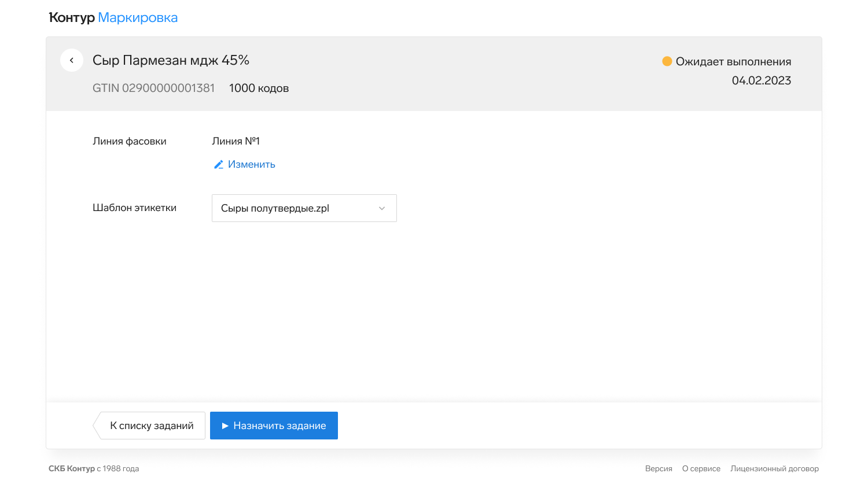Click the Контур Маркировка logo
The image size is (868, 488).
click(113, 18)
